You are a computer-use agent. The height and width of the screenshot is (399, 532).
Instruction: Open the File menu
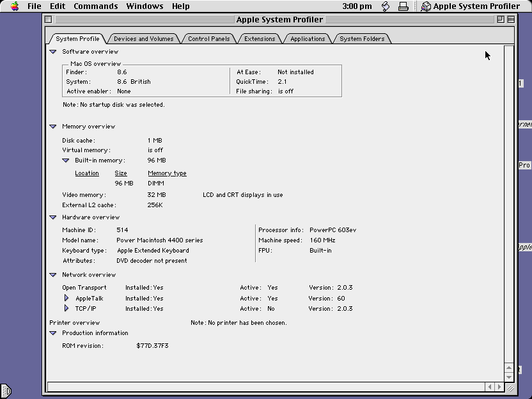click(x=35, y=6)
